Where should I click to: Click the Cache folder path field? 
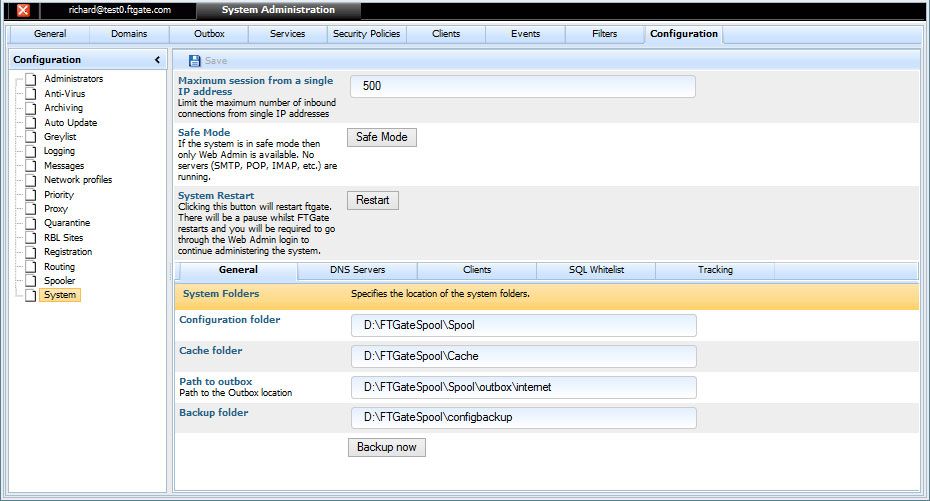pyautogui.click(x=524, y=356)
